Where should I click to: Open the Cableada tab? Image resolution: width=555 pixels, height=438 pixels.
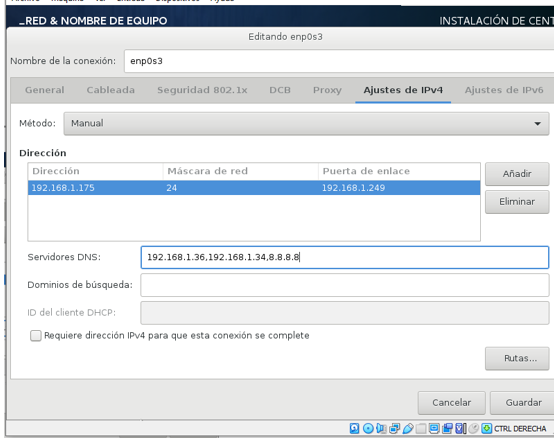(x=110, y=90)
